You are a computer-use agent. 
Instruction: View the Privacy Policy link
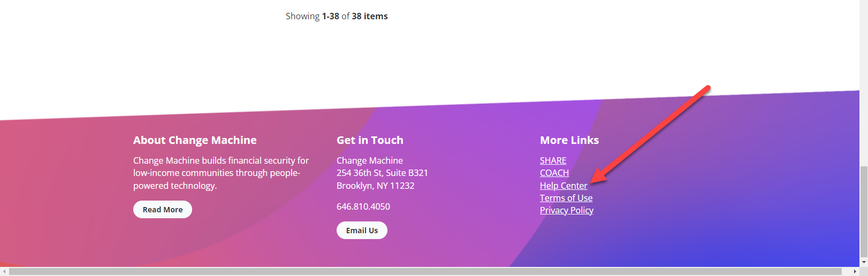pos(566,210)
